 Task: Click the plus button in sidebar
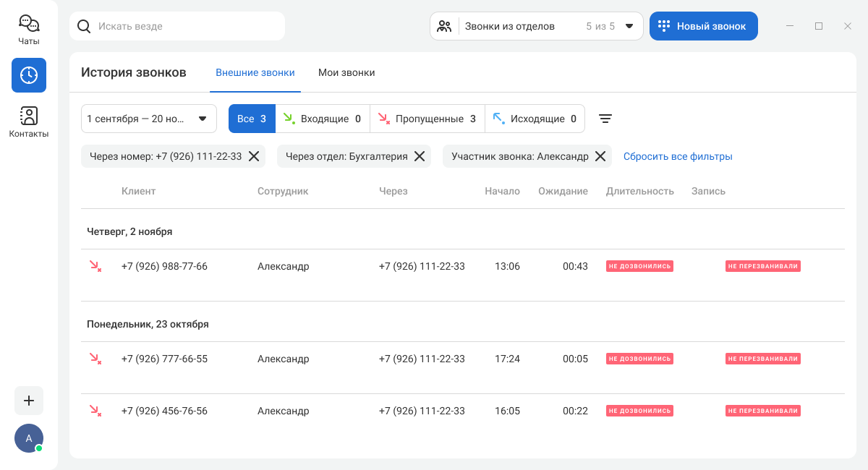tap(29, 401)
